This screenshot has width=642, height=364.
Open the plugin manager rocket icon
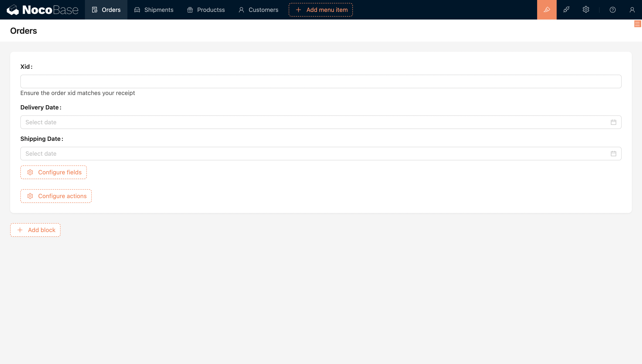click(x=566, y=10)
